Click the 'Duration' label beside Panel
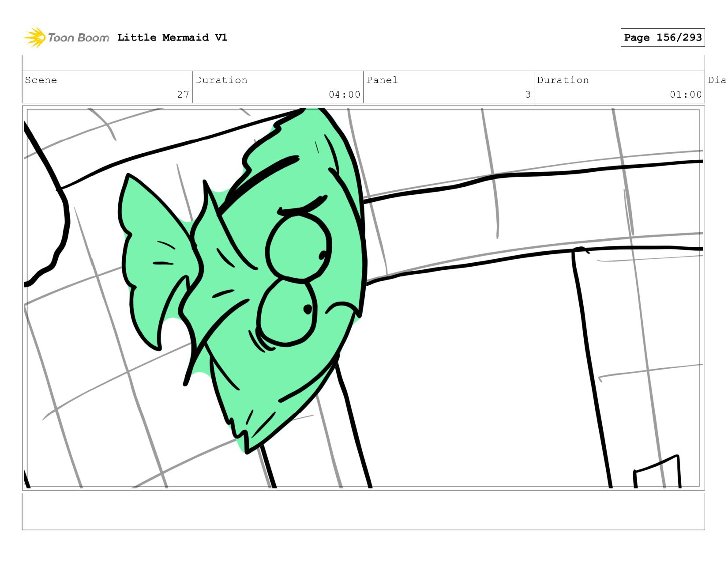The width and height of the screenshot is (728, 563). [563, 80]
